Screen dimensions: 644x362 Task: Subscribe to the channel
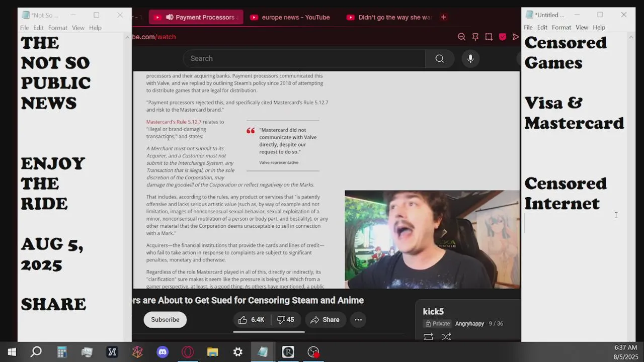[165, 320]
